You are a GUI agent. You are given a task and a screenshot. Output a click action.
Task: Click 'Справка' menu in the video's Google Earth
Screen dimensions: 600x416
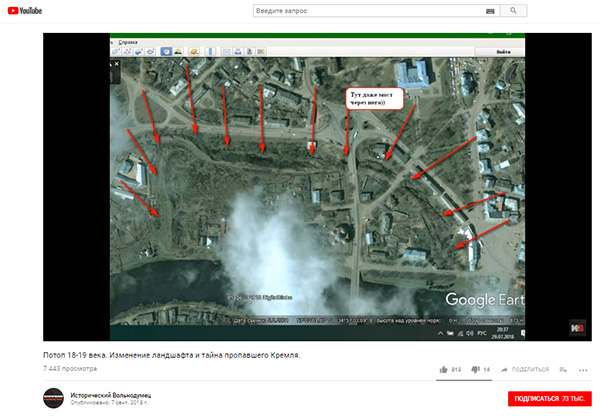pyautogui.click(x=128, y=42)
